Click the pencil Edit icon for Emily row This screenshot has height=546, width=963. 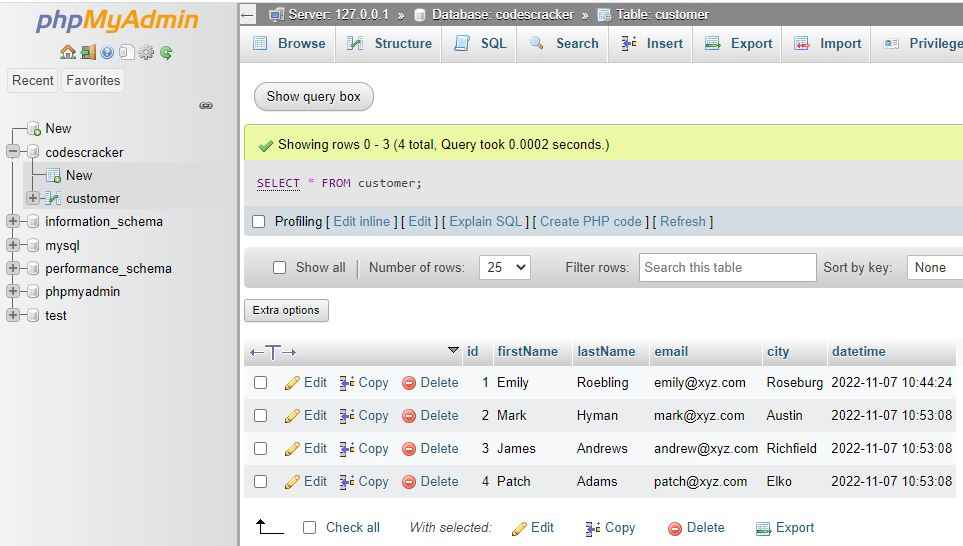292,383
